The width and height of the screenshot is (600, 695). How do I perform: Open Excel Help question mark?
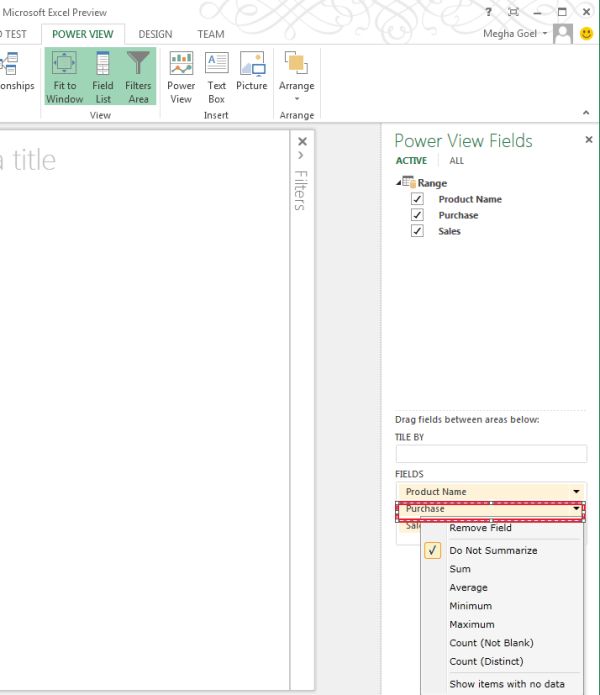488,12
